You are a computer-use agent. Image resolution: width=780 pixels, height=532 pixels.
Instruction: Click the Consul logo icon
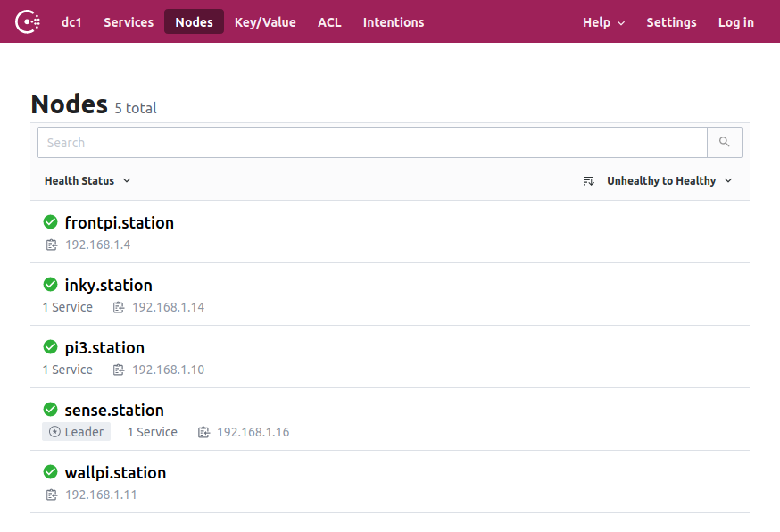(28, 22)
